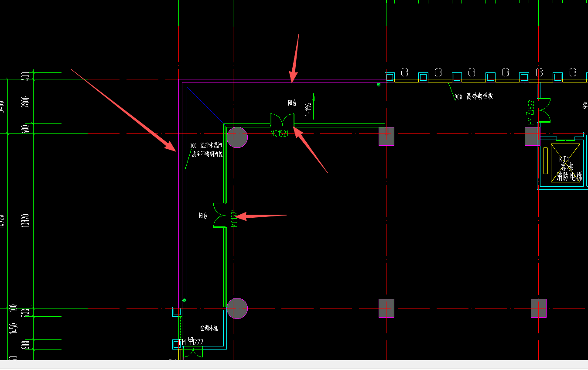
Task: Select the '300 宽排水浅沟' note text
Action: pyautogui.click(x=207, y=146)
